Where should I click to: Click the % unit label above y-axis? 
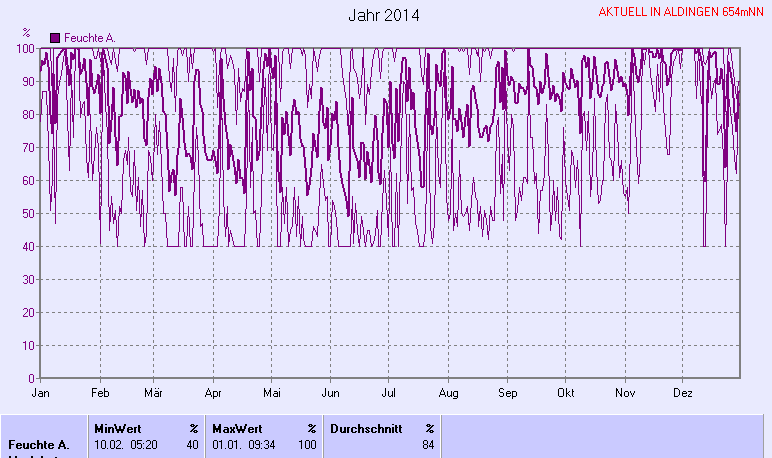(x=26, y=35)
